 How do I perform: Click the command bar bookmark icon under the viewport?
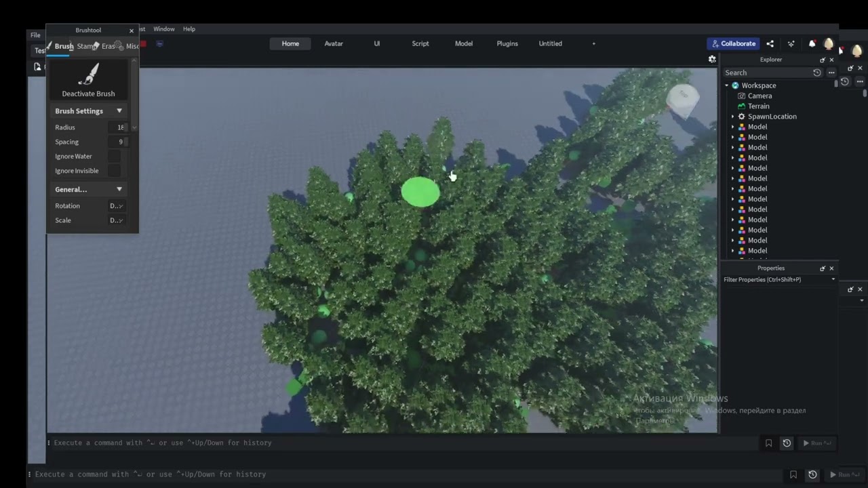click(x=768, y=443)
